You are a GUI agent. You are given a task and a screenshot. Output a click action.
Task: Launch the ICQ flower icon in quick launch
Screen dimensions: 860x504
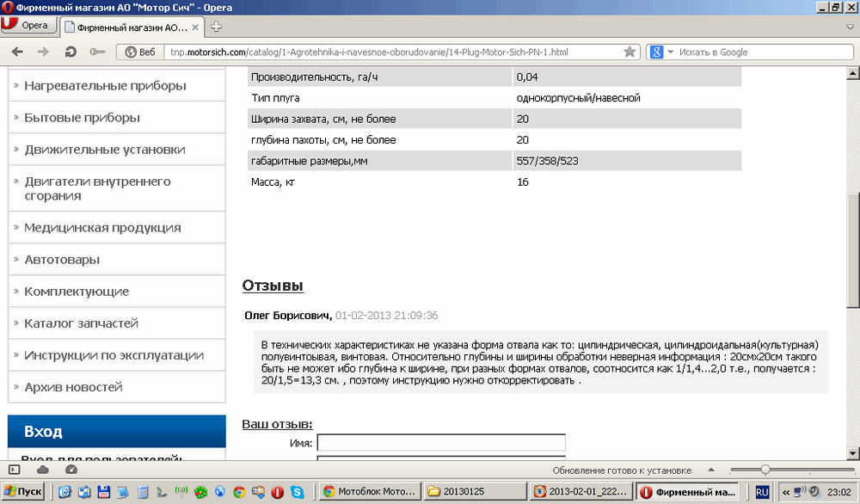click(x=200, y=491)
